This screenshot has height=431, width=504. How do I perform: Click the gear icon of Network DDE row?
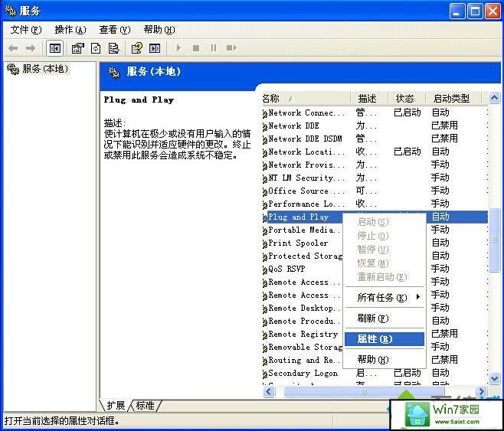[x=265, y=127]
